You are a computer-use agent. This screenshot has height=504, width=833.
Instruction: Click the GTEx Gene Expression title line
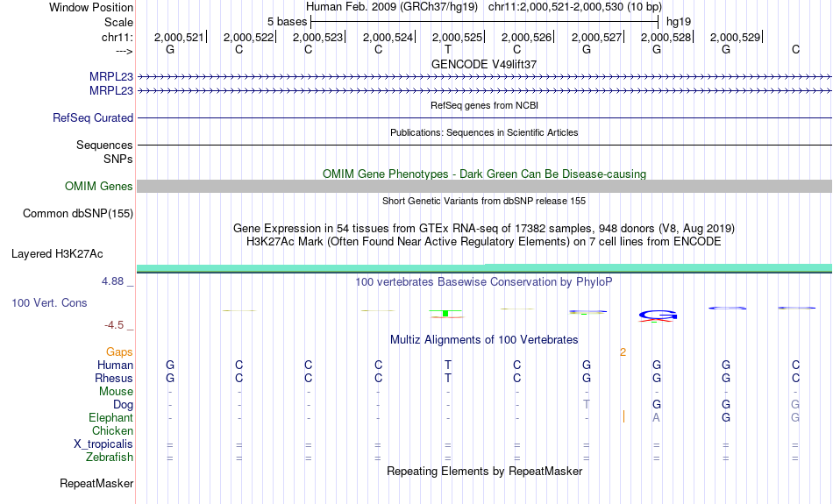click(484, 229)
